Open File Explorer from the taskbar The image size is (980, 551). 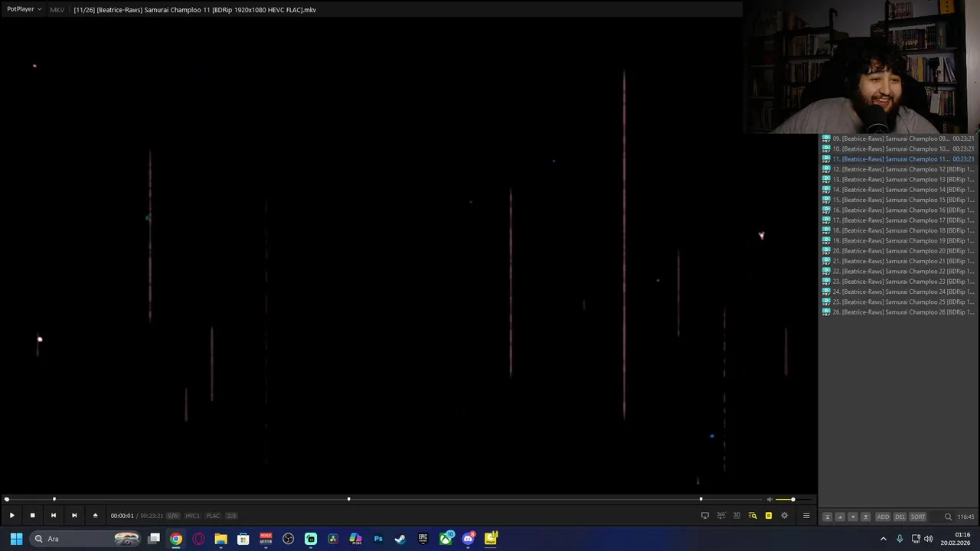coord(220,539)
